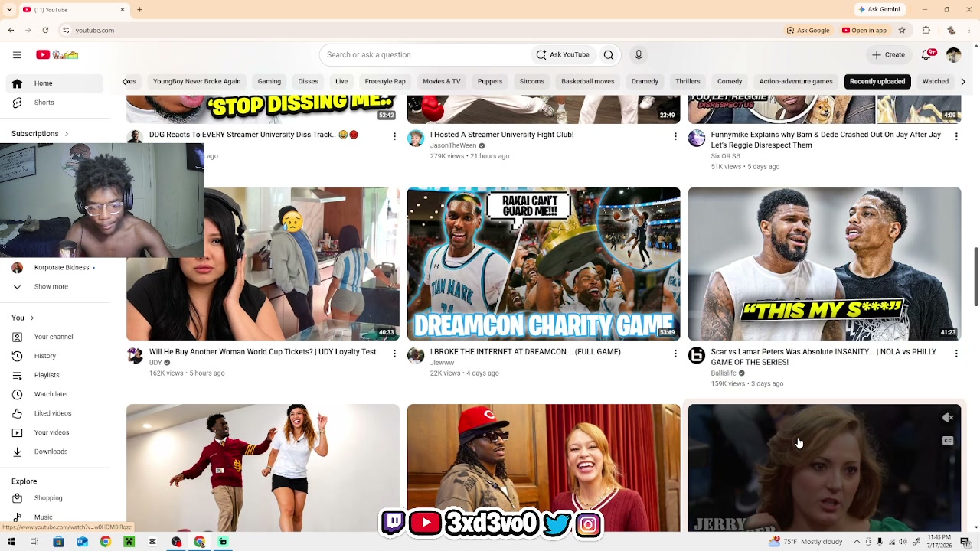980x551 pixels.
Task: Open the YouTube account avatar menu
Action: pyautogui.click(x=953, y=54)
